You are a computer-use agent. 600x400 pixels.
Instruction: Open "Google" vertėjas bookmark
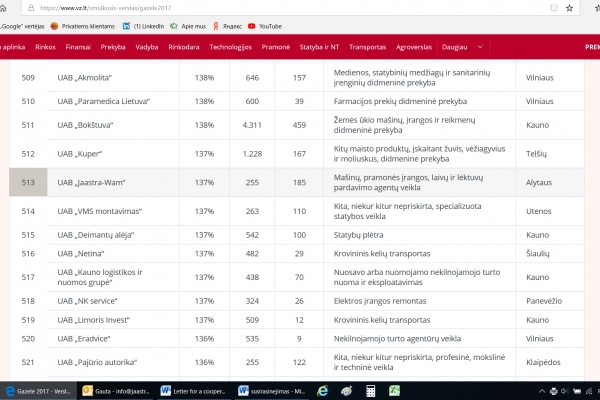click(x=22, y=26)
